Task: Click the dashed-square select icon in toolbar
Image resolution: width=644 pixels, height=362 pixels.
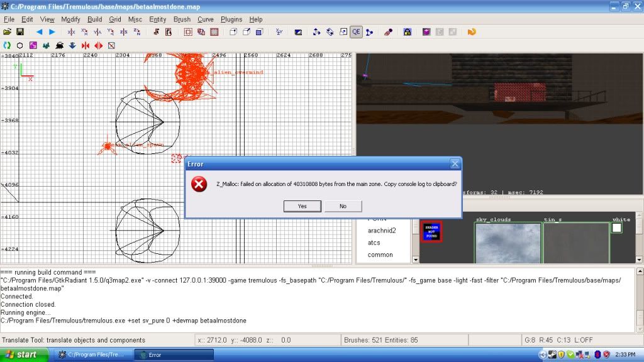Action: [x=188, y=32]
